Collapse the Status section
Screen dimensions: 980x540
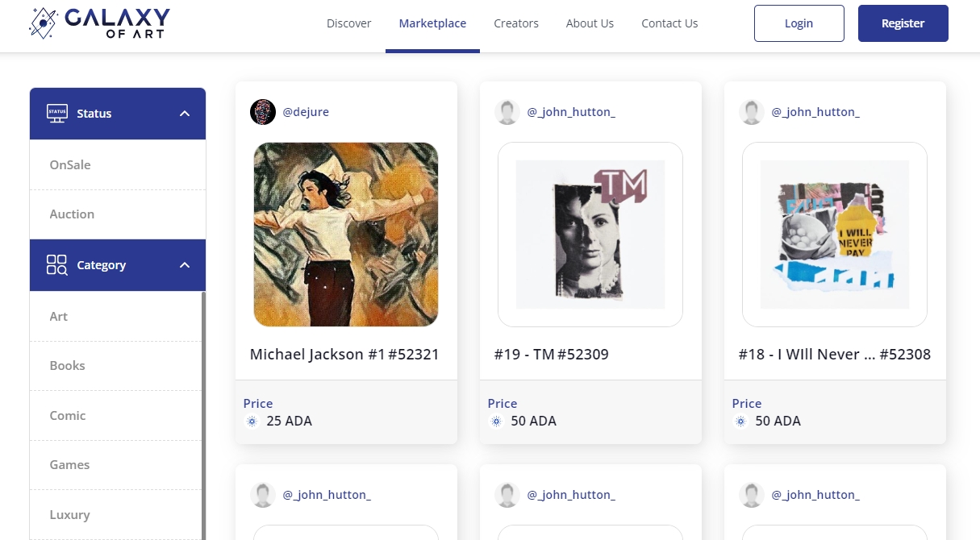pos(184,113)
